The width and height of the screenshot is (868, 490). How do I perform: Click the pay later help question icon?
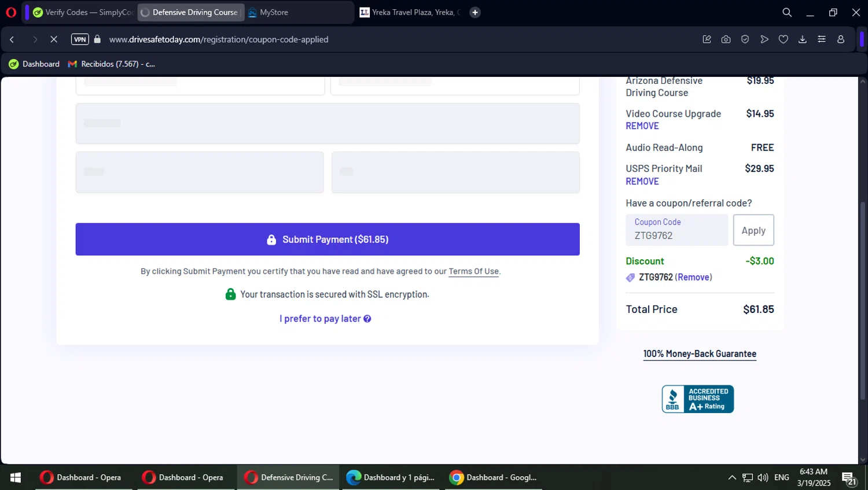click(x=367, y=319)
